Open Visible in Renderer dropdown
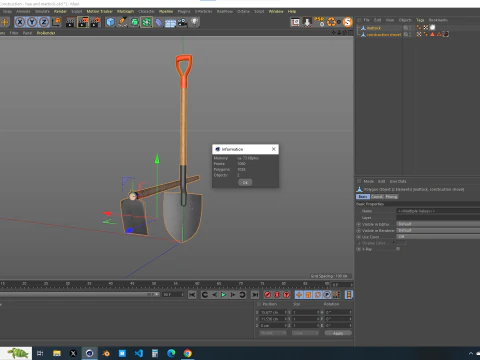Image resolution: width=480 pixels, height=360 pixels. pyautogui.click(x=438, y=230)
